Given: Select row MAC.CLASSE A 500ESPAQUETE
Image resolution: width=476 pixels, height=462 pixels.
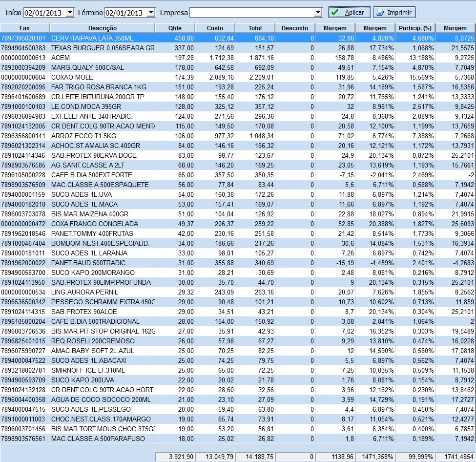Looking at the screenshot, I should click(237, 185).
